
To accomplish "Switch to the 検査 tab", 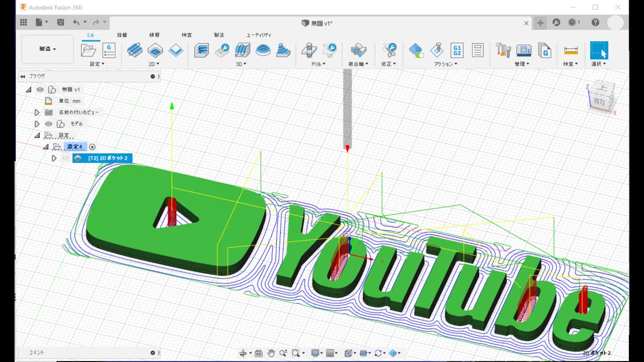I will pyautogui.click(x=187, y=35).
